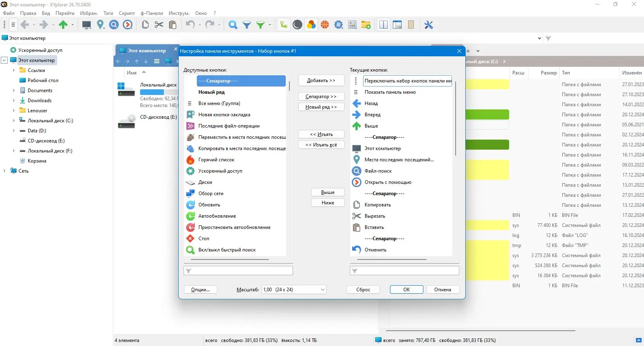Screen dimensions: 644x346
Task: Toggle the folder tree panel toolbar button
Action: point(284,25)
